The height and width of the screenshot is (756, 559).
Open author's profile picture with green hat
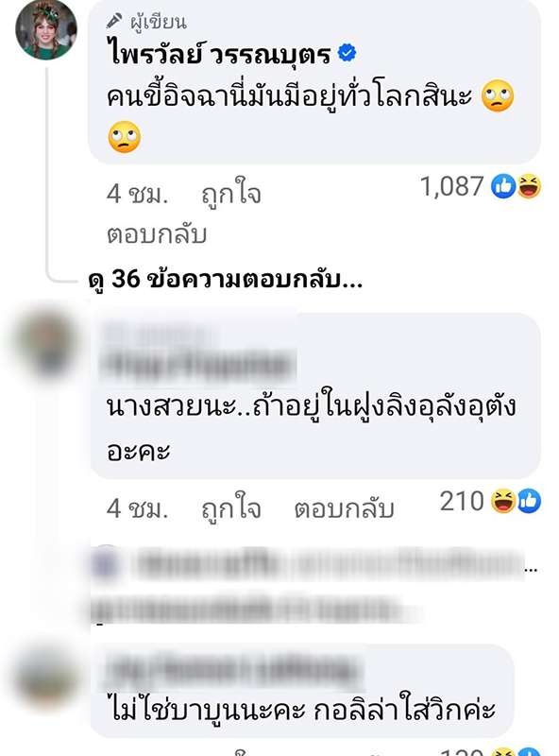(46, 29)
